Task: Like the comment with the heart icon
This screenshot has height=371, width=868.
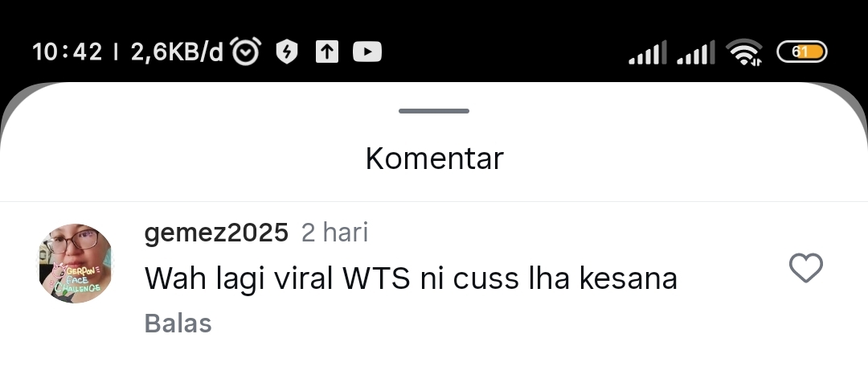Action: [805, 269]
